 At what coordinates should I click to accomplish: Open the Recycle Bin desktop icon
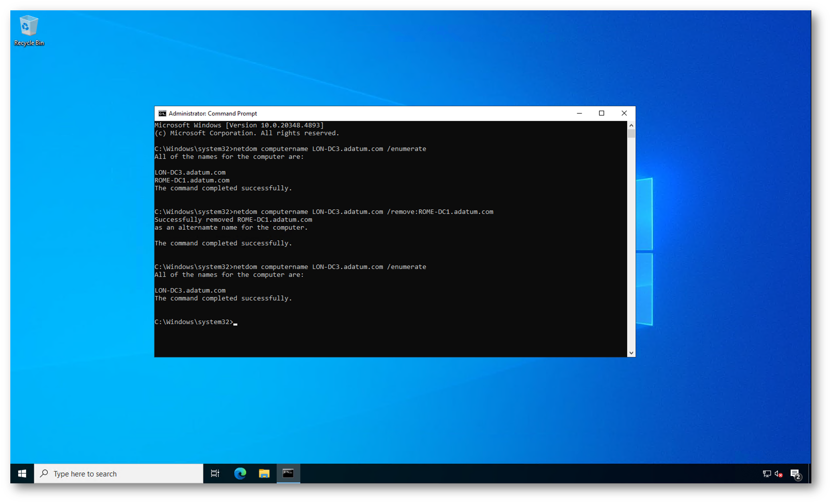click(29, 30)
